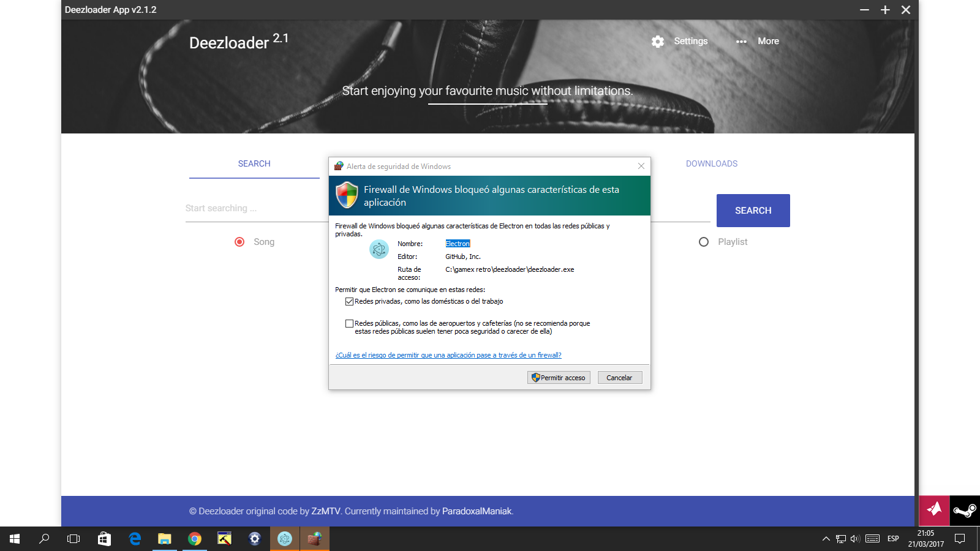Switch to the Electron app taskbar icon
The width and height of the screenshot is (980, 551).
(285, 539)
